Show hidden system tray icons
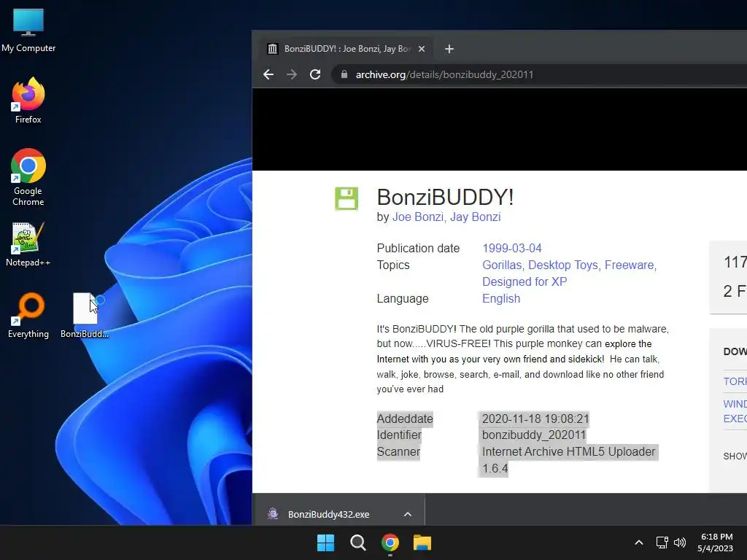This screenshot has width=747, height=560. tap(639, 542)
